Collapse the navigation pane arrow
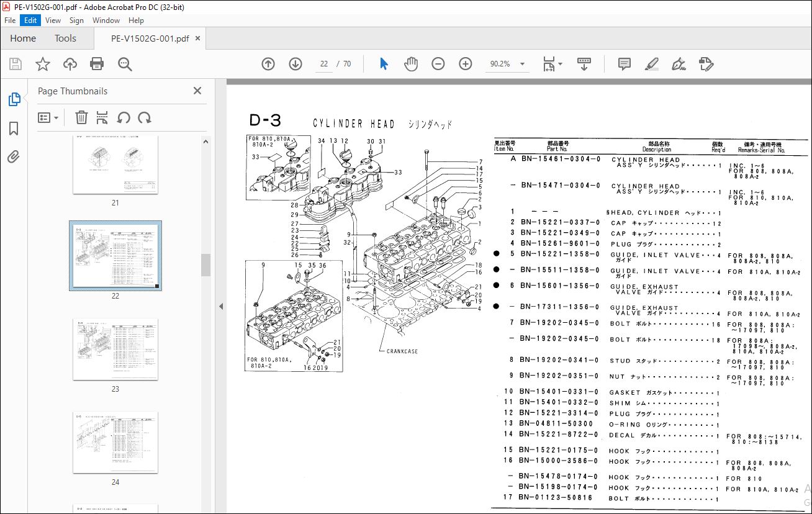The width and height of the screenshot is (812, 514). pyautogui.click(x=220, y=306)
